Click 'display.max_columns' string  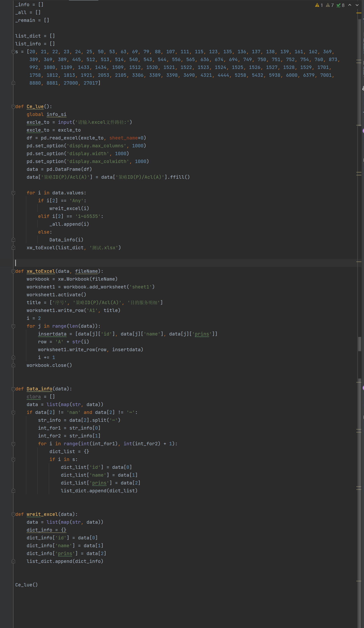(x=96, y=146)
